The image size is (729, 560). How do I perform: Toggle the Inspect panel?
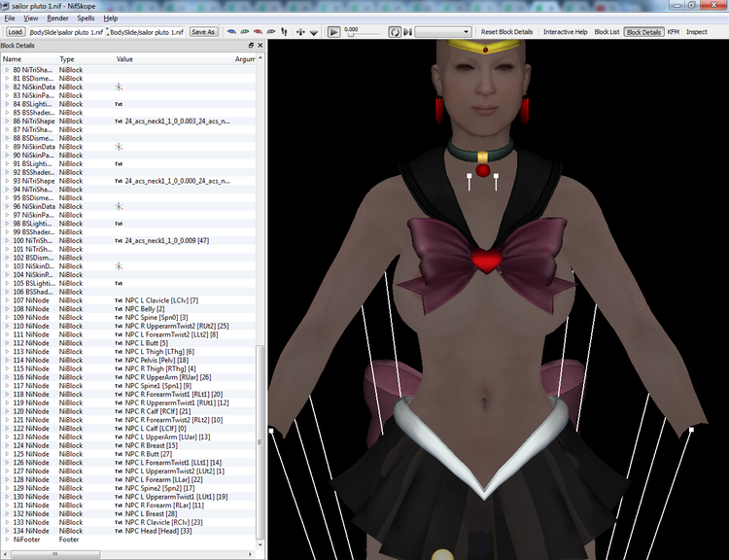(697, 32)
